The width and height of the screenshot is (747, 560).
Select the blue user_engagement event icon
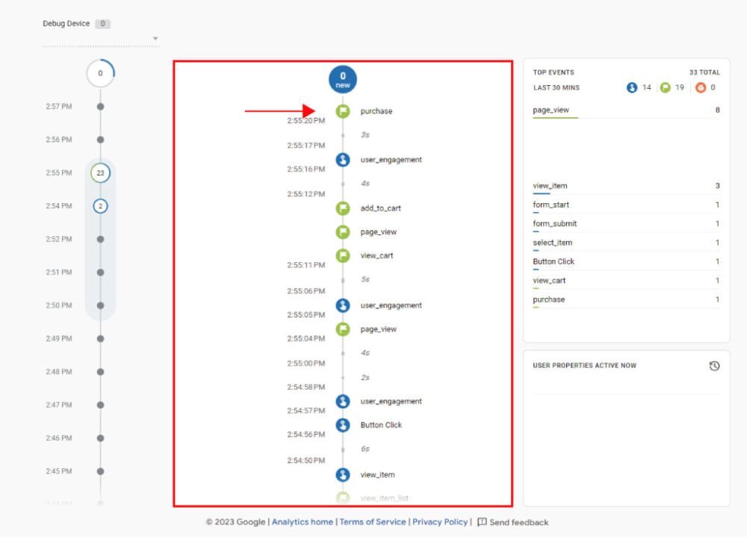(x=342, y=160)
